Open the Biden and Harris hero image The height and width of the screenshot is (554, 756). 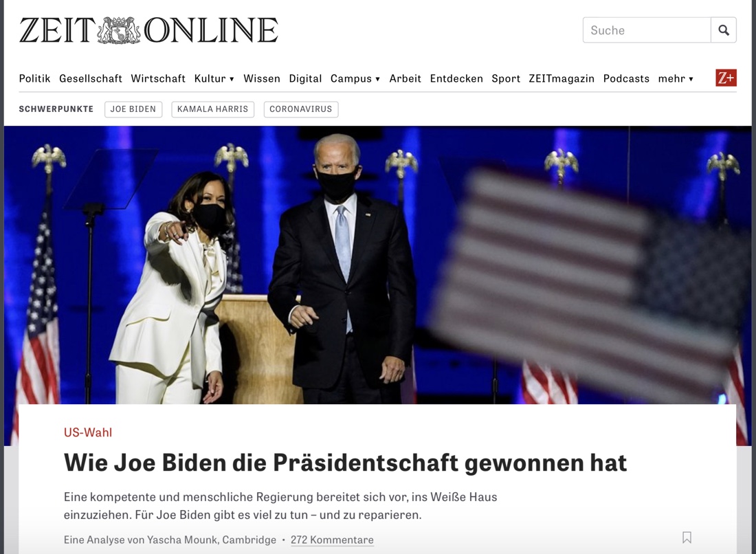click(377, 265)
